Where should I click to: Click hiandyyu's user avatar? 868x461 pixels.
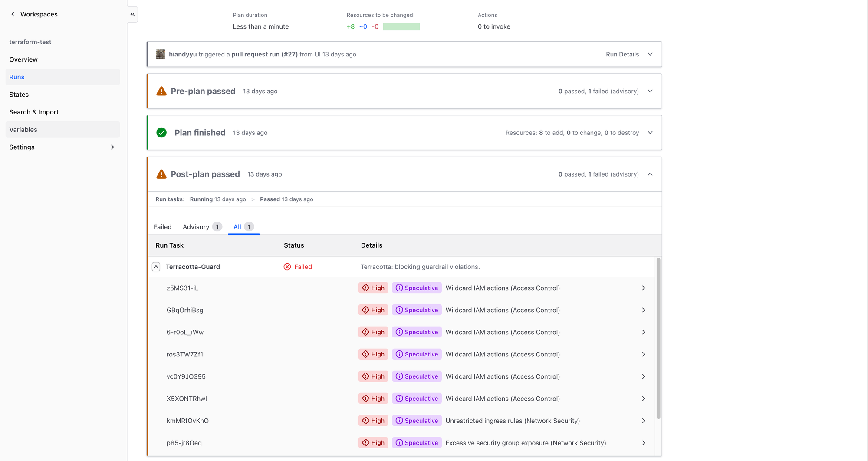(161, 54)
